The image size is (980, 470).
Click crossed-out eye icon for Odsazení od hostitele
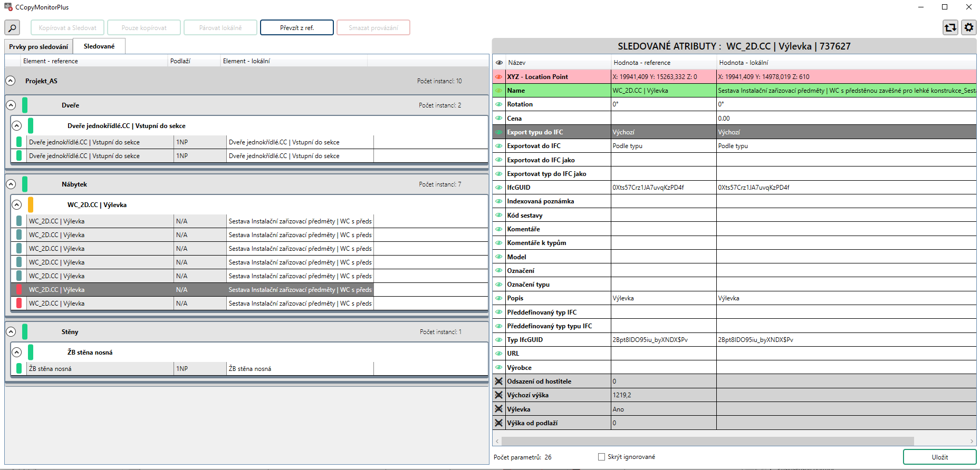pyautogui.click(x=498, y=381)
